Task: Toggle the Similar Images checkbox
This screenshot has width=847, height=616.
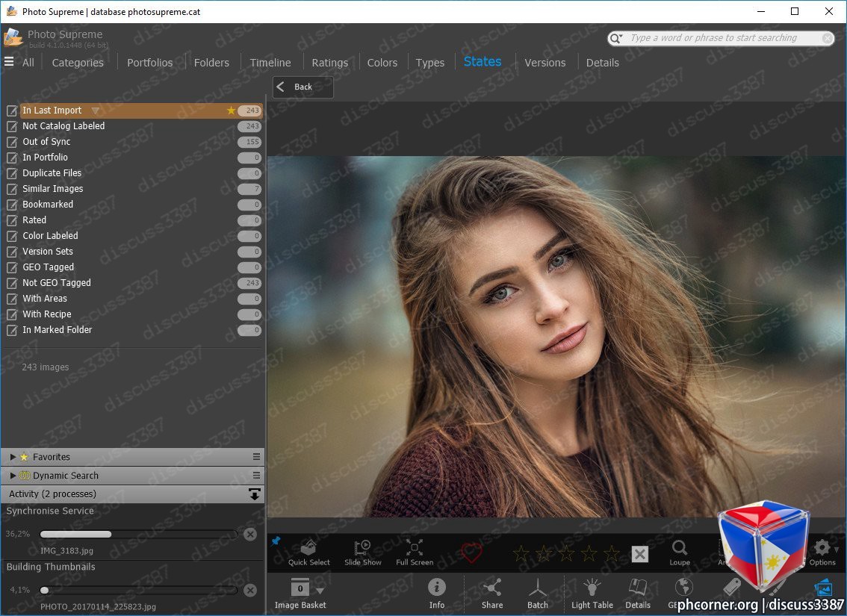Action: click(12, 190)
